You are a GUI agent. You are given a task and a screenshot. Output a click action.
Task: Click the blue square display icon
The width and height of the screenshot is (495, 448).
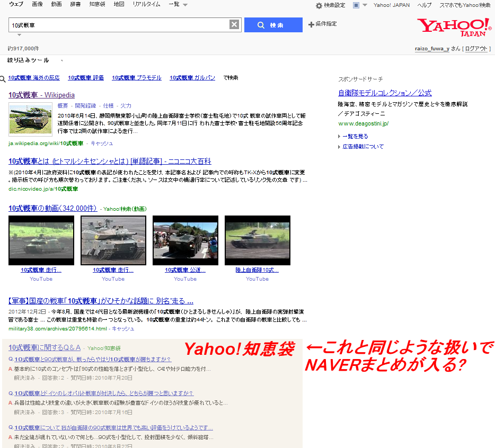(x=356, y=5)
